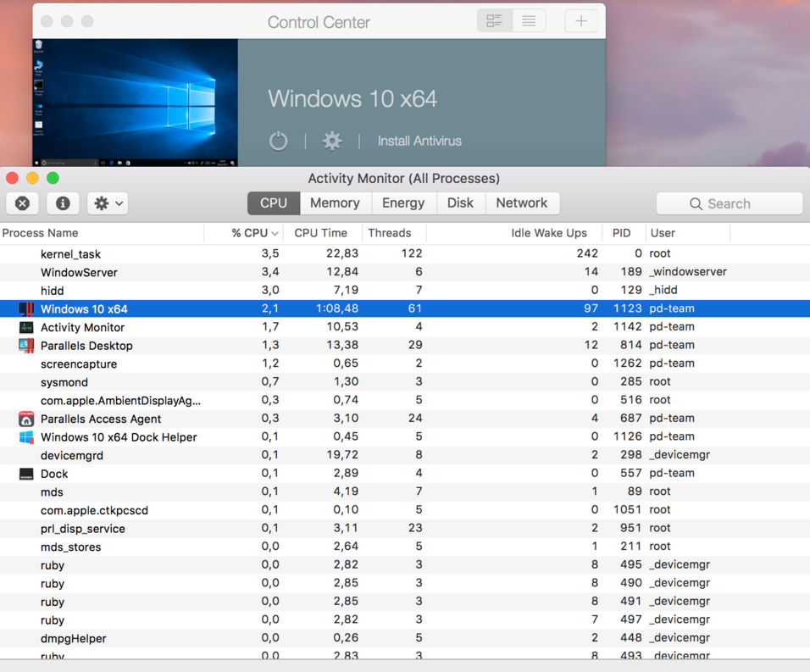Sort by % CPU column header
810x672 pixels.
click(x=252, y=233)
